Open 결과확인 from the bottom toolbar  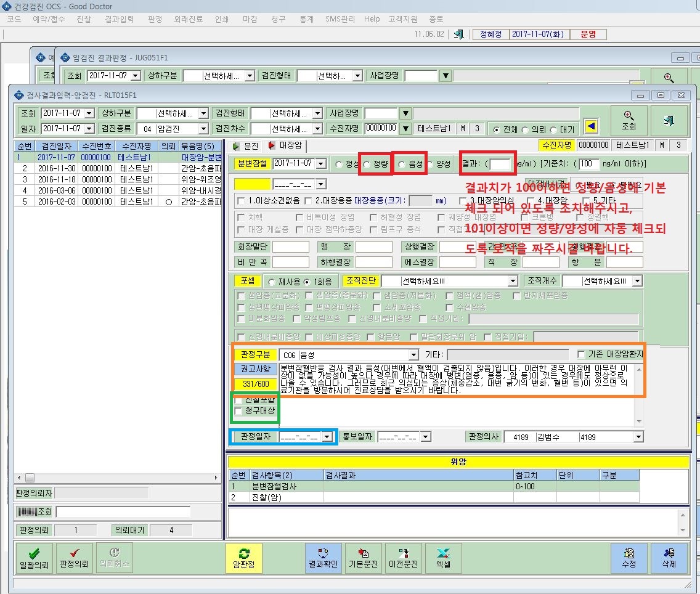click(x=323, y=558)
